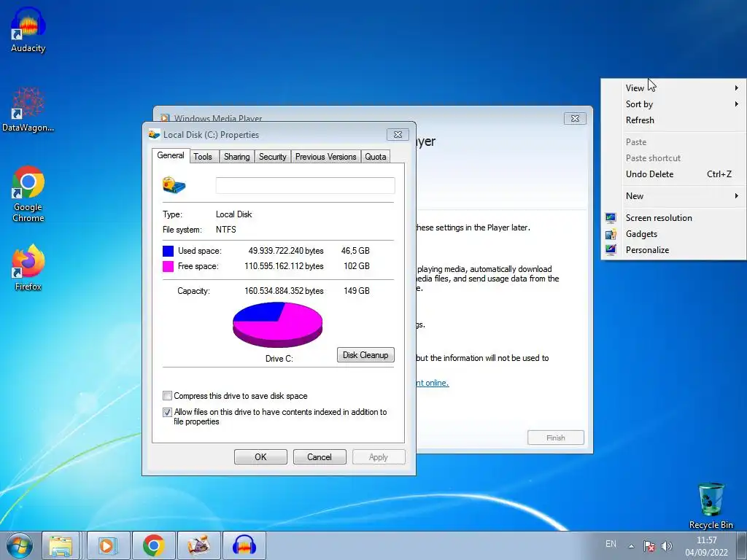Click the drive label text field
Image resolution: width=747 pixels, height=560 pixels.
coord(306,185)
